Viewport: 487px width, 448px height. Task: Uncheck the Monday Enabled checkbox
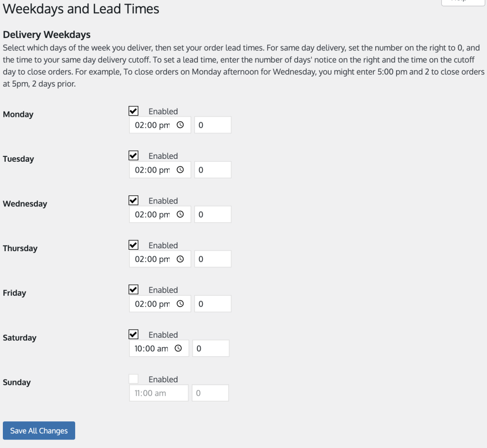click(134, 111)
